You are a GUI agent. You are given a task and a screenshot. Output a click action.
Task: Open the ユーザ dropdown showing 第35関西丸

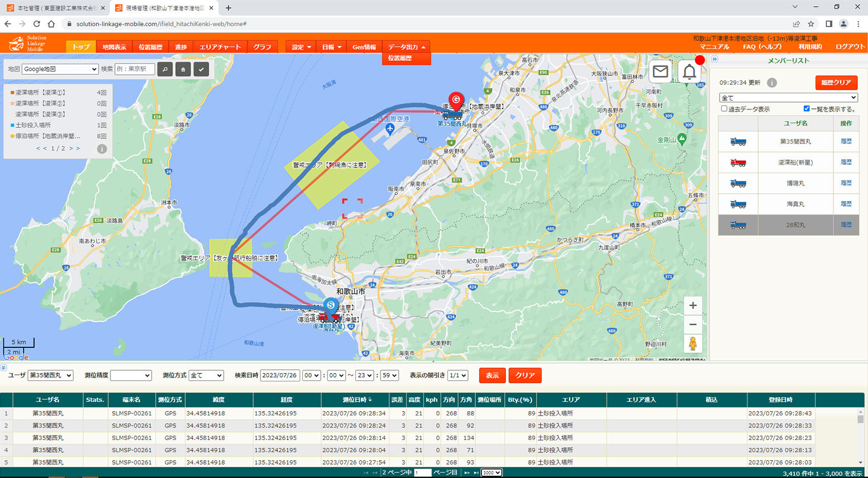(51, 375)
